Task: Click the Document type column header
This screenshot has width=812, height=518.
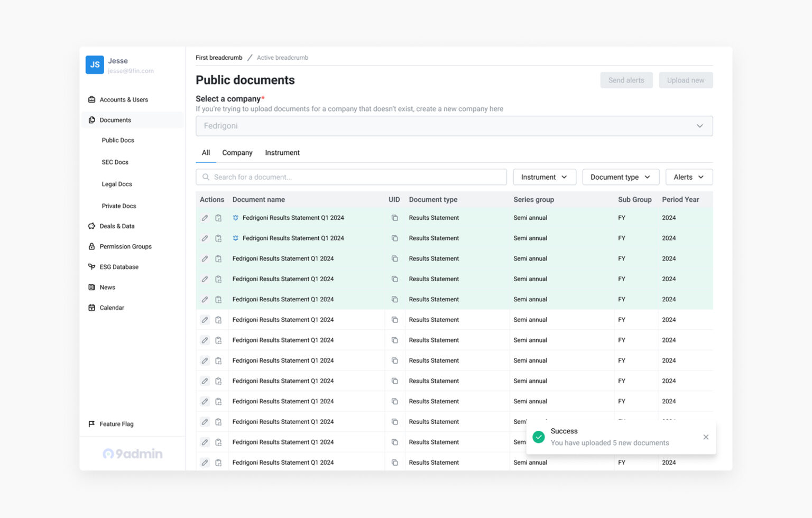Action: point(433,200)
